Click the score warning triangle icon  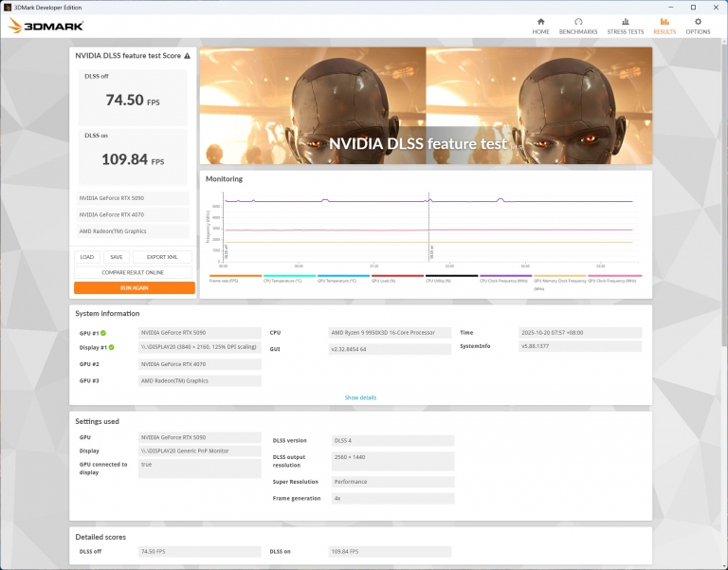tap(187, 56)
